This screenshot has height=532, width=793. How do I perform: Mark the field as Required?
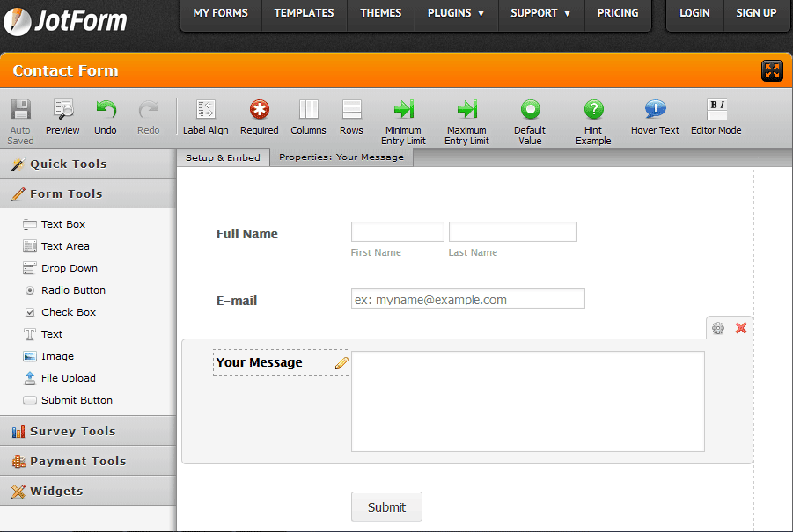click(260, 117)
